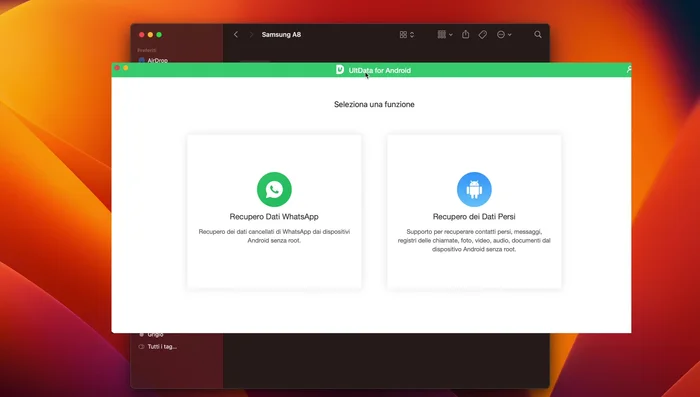
Task: Click the Finder tag icon
Action: coord(483,34)
